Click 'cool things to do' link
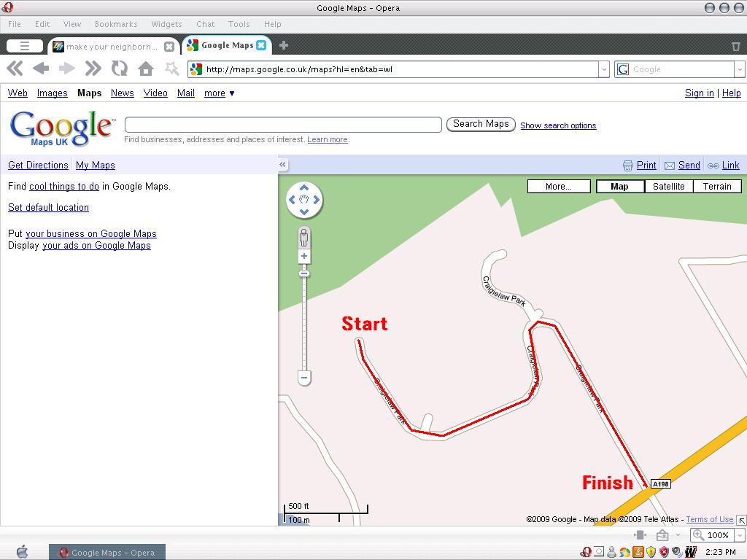The height and width of the screenshot is (560, 747). coord(64,186)
